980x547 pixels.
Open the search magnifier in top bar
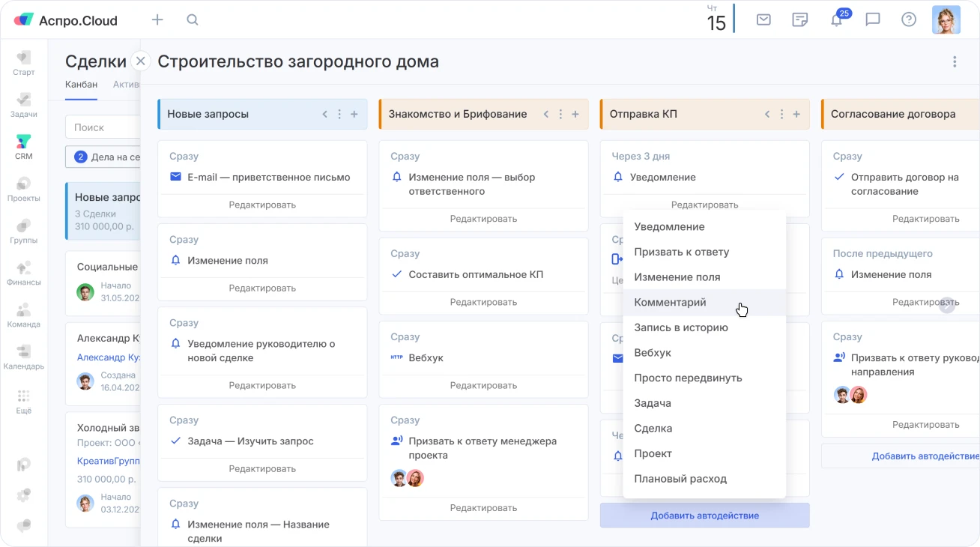(x=193, y=20)
